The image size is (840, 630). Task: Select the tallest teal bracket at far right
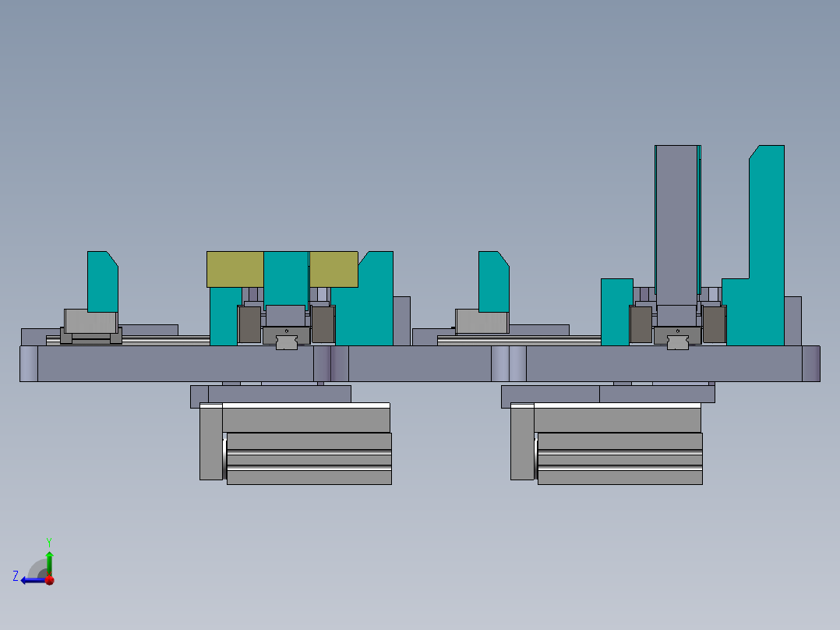[767, 245]
